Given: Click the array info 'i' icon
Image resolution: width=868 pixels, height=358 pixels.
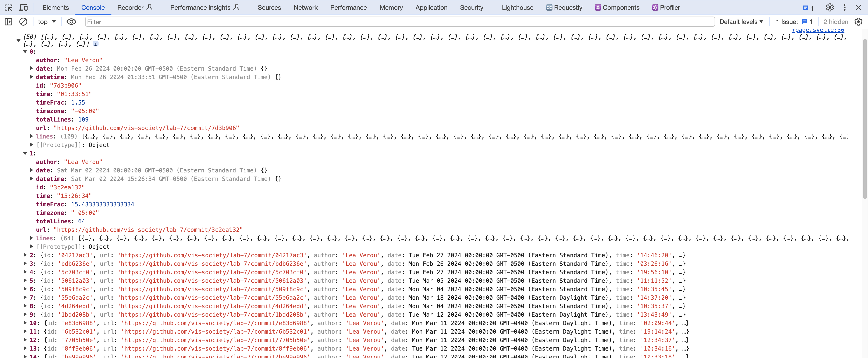Looking at the screenshot, I should click(96, 44).
